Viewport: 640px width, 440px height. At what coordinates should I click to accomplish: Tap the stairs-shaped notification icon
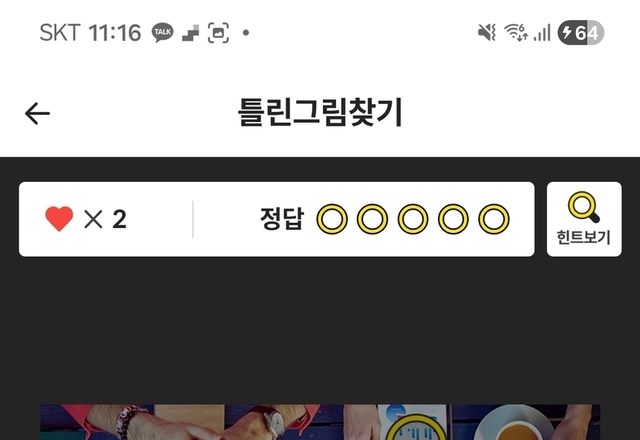pos(191,33)
